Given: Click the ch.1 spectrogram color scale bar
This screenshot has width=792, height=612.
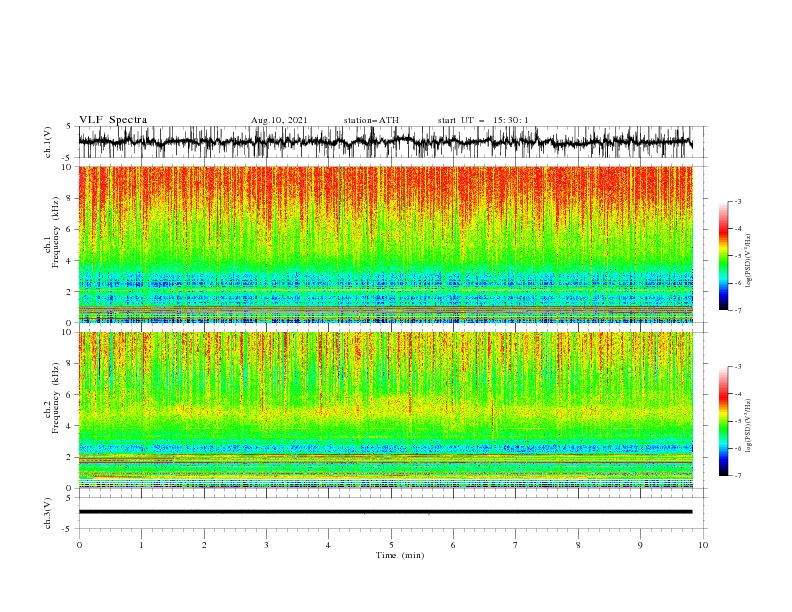Looking at the screenshot, I should pyautogui.click(x=723, y=256).
